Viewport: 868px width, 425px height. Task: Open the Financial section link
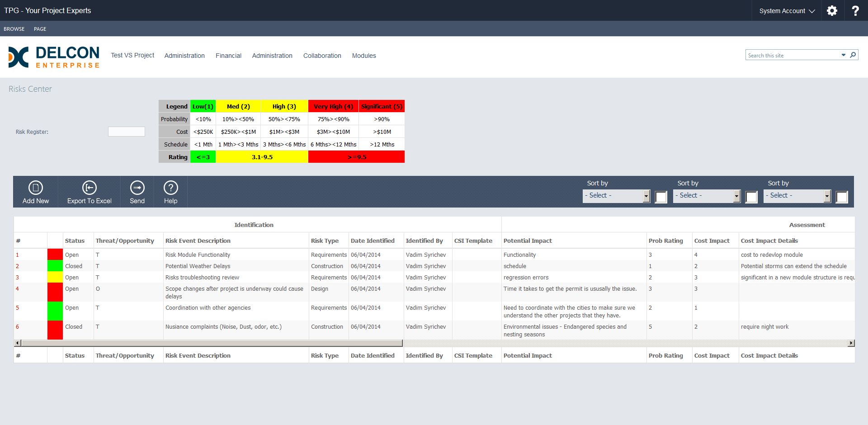pyautogui.click(x=228, y=56)
